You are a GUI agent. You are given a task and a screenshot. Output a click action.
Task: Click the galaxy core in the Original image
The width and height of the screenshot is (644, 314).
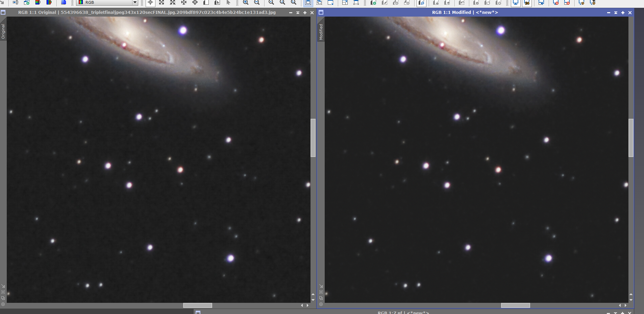[x=128, y=33]
